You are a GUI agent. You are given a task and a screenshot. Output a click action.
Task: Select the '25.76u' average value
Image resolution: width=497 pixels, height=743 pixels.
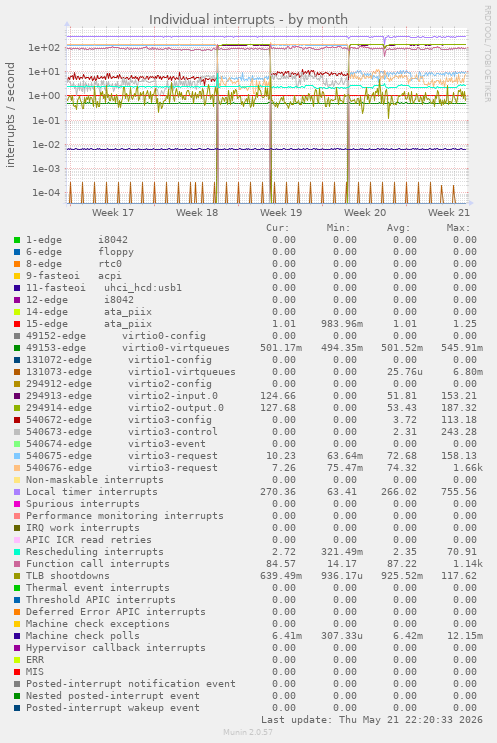(405, 372)
